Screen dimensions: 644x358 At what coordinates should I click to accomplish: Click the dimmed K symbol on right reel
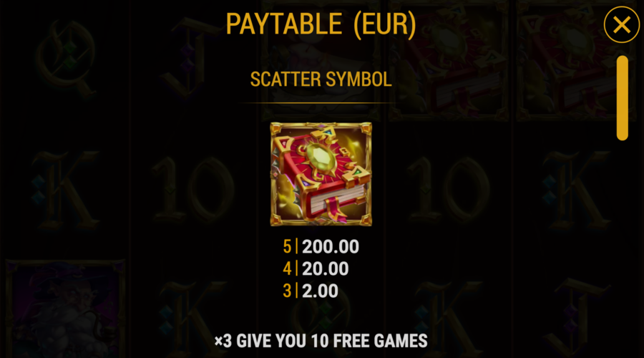[577, 189]
